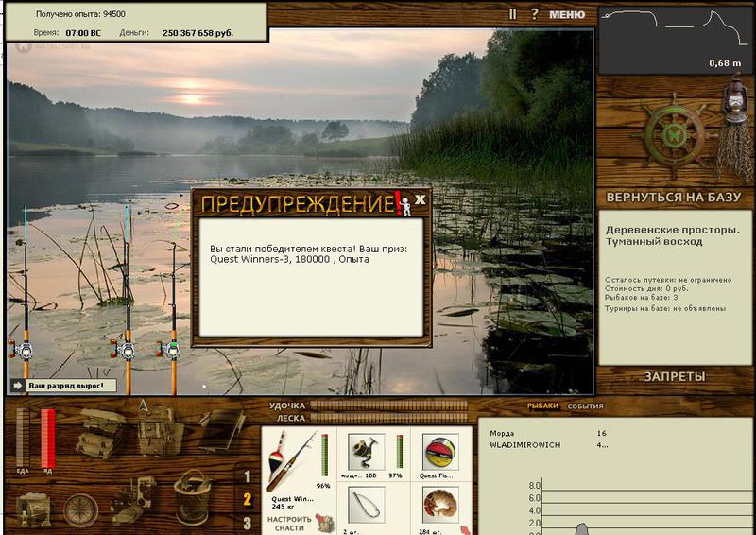Image resolution: width=756 pixels, height=535 pixels.
Task: Switch to the СОБЫТИЯ tab
Action: tap(585, 406)
